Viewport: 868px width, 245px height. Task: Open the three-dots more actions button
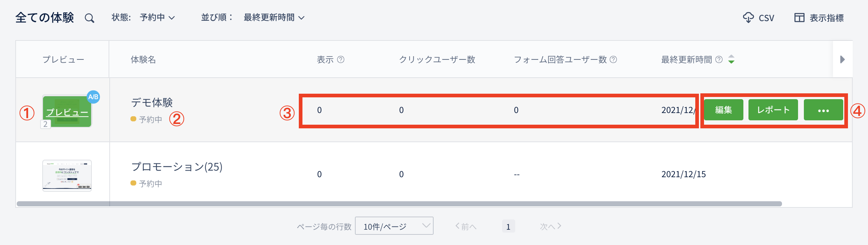(823, 110)
